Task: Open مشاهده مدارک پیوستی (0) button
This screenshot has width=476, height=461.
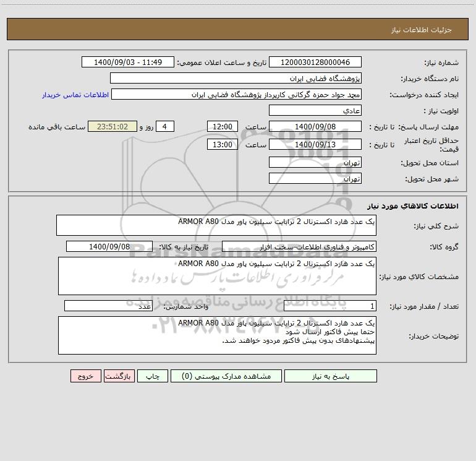Action: pos(226,376)
